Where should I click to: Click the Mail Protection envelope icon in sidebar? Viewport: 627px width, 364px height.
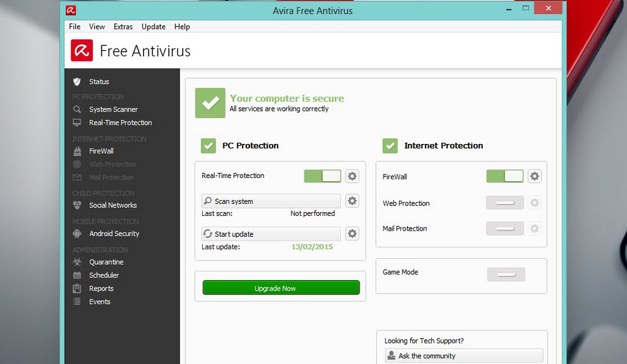click(x=77, y=177)
